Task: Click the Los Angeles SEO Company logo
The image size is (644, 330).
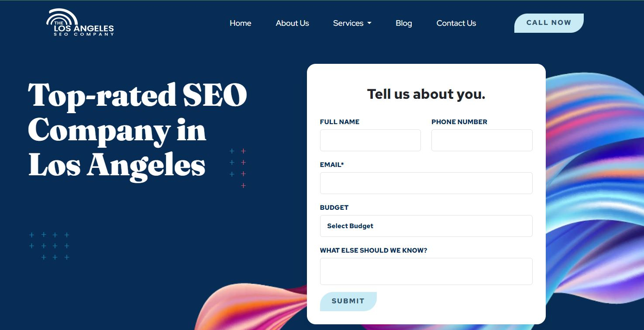Action: coord(80,23)
